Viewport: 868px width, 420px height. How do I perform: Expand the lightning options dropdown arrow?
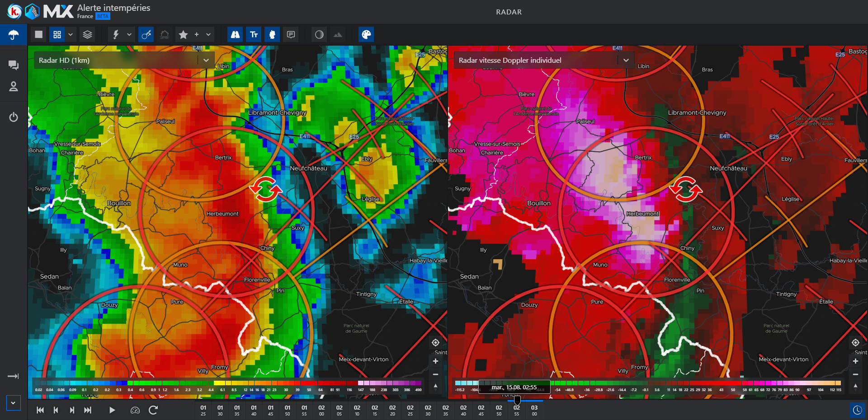[x=129, y=34]
